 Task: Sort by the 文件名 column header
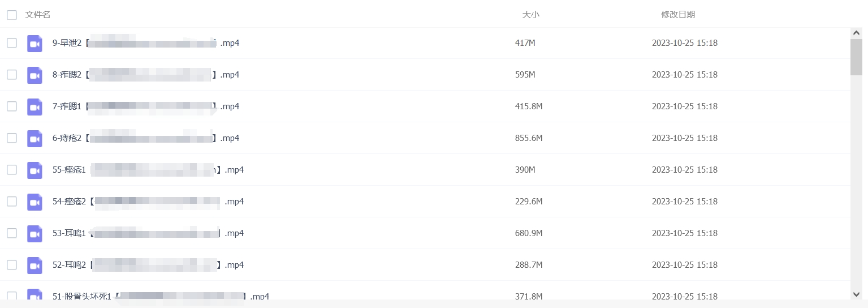tap(38, 15)
